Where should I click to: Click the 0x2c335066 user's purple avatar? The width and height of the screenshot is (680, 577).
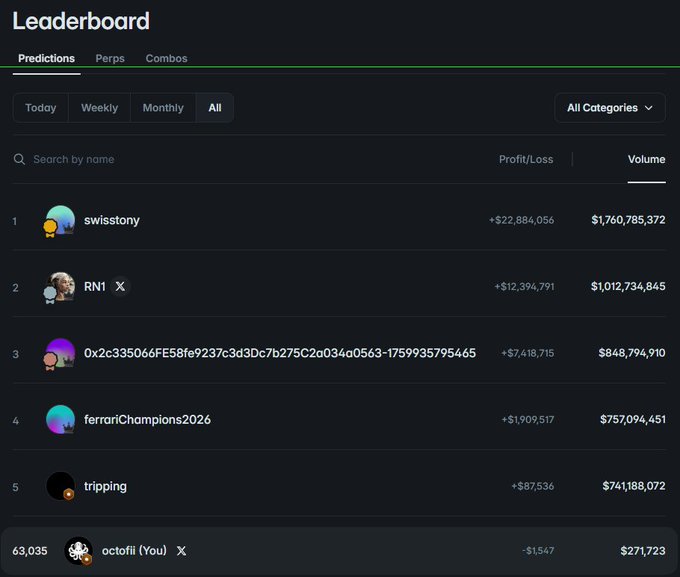(x=60, y=353)
